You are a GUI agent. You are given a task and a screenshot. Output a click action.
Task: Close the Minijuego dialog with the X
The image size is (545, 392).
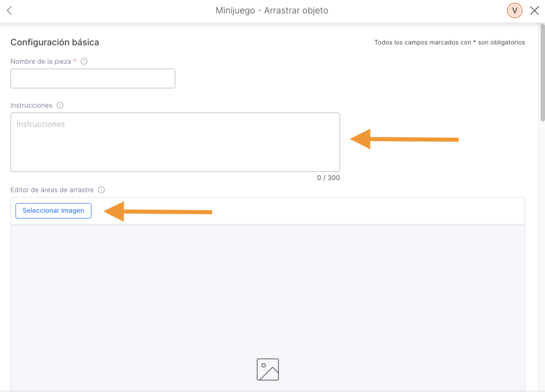pyautogui.click(x=535, y=11)
